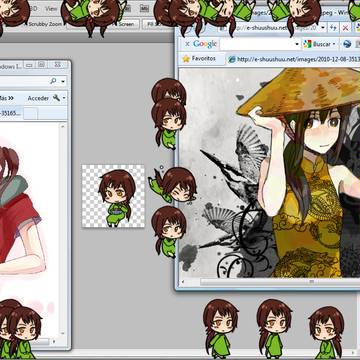Expand the hidden Más toolbar chevron

[11, 98]
